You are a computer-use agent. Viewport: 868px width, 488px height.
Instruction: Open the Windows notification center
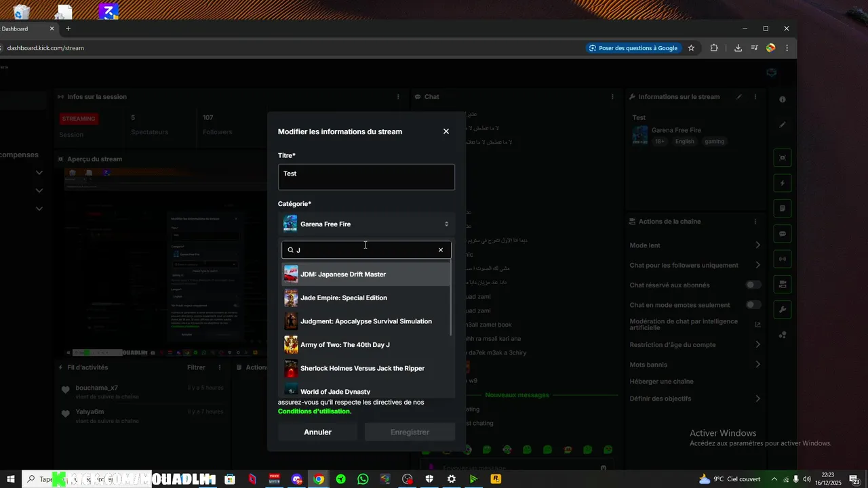(854, 479)
